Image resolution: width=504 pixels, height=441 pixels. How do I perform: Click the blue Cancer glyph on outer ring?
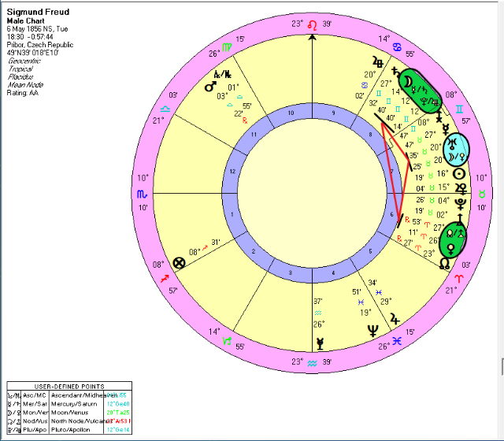click(397, 47)
